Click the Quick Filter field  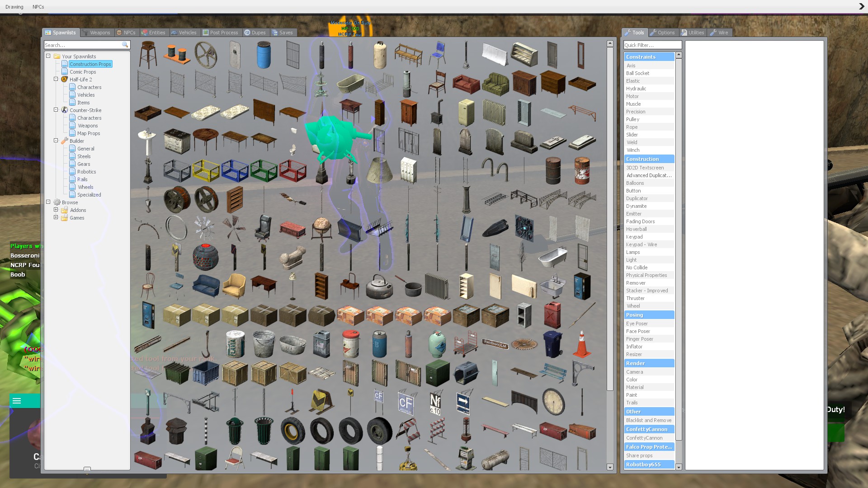pyautogui.click(x=652, y=45)
